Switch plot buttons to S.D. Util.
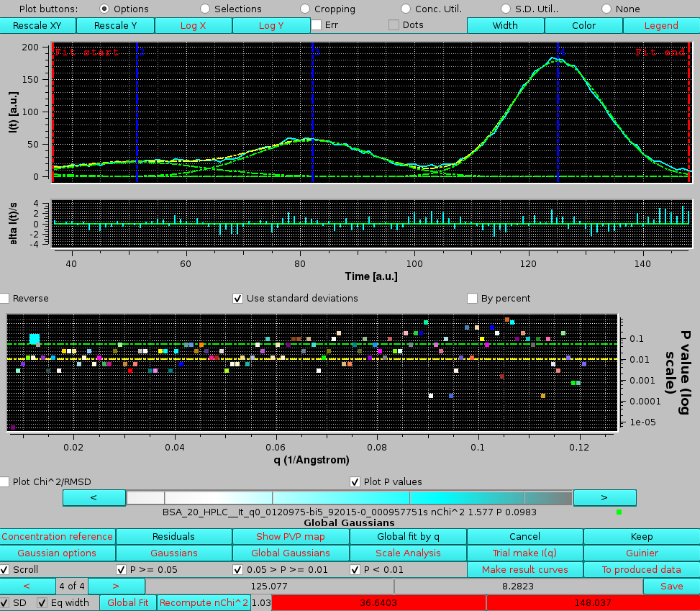Screen dimensions: 700x611 [x=506, y=9]
